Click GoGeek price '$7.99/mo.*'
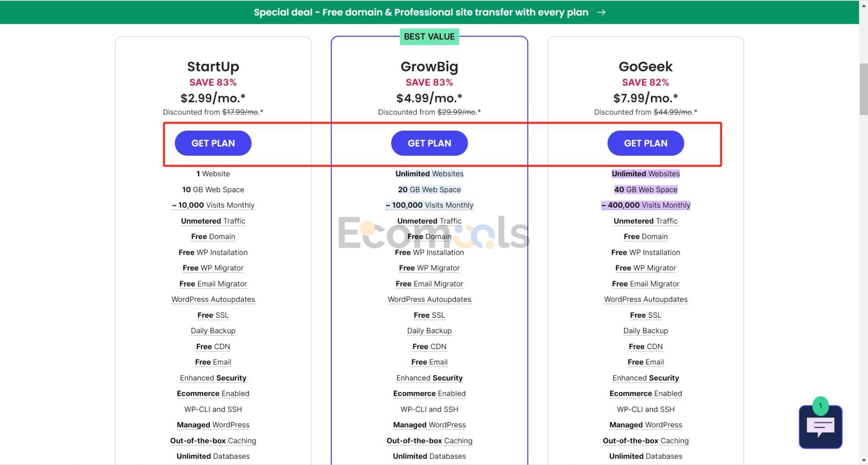This screenshot has width=868, height=465. coord(646,98)
